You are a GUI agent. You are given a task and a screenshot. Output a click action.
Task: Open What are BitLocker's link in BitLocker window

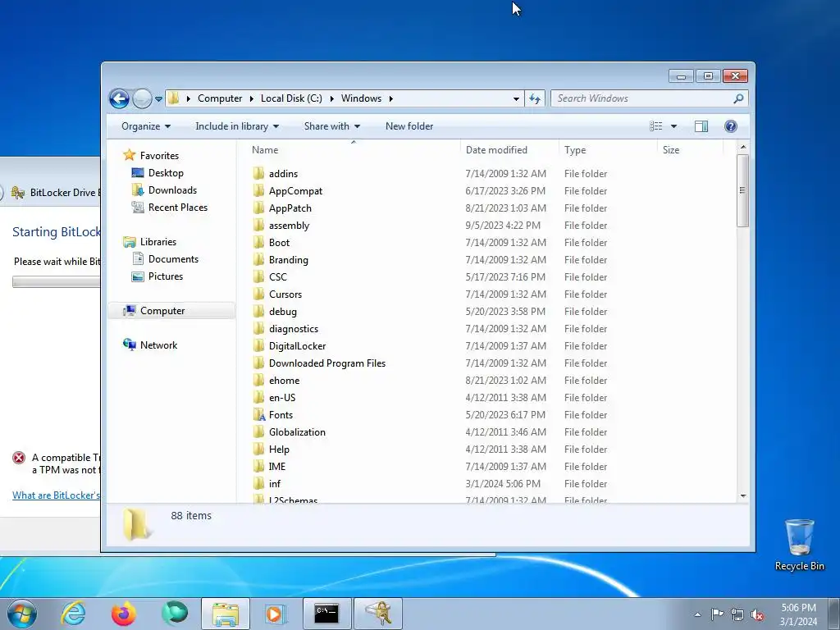[x=56, y=495]
